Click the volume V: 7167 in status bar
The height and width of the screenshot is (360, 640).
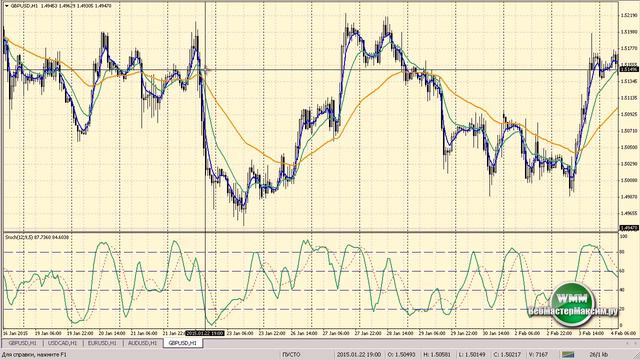[538, 355]
